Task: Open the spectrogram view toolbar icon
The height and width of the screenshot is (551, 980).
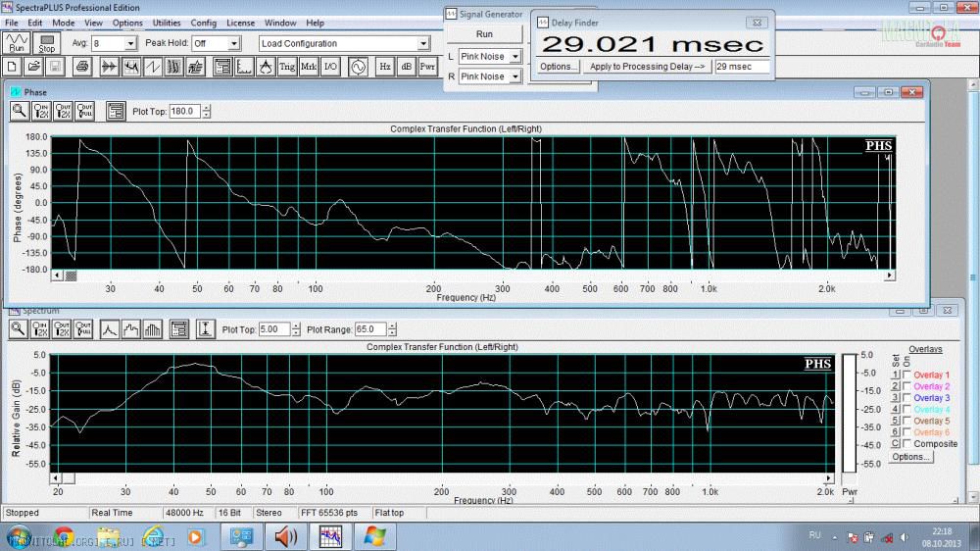Action: pos(173,67)
